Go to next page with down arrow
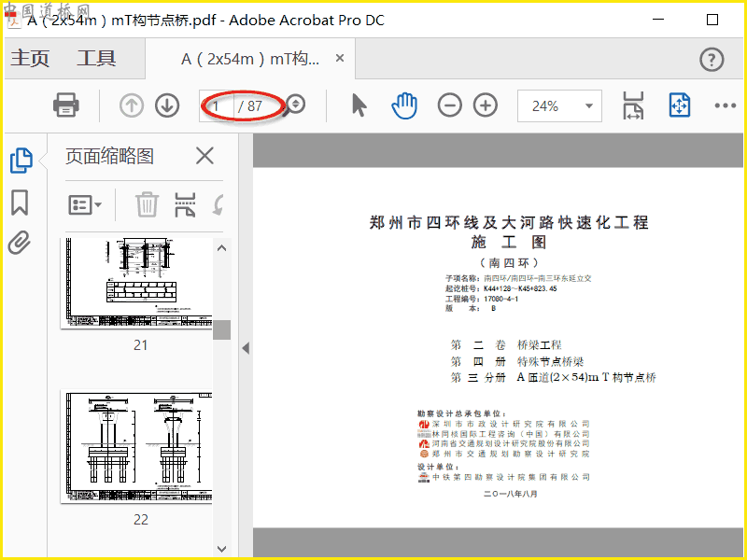Screen dimensions: 747x560 point(167,105)
